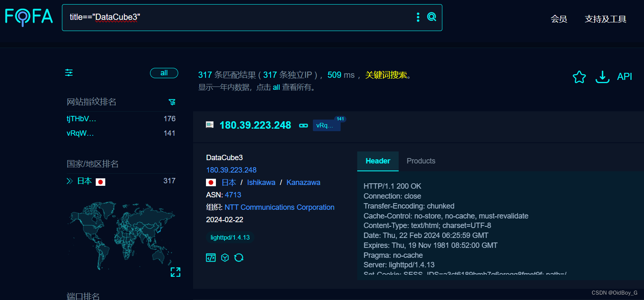Click the 端口排名 heading
Screen dimensions: 644x300
coord(83,296)
